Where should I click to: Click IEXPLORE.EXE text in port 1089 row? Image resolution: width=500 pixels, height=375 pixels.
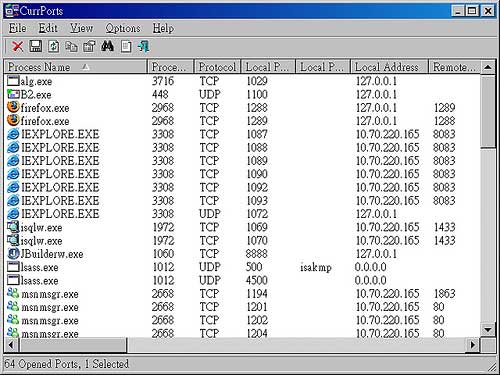pyautogui.click(x=60, y=161)
